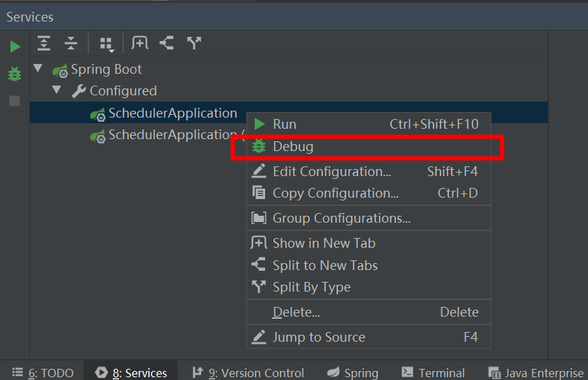The width and height of the screenshot is (588, 380).
Task: Choose Debug from the context menu
Action: [x=369, y=147]
